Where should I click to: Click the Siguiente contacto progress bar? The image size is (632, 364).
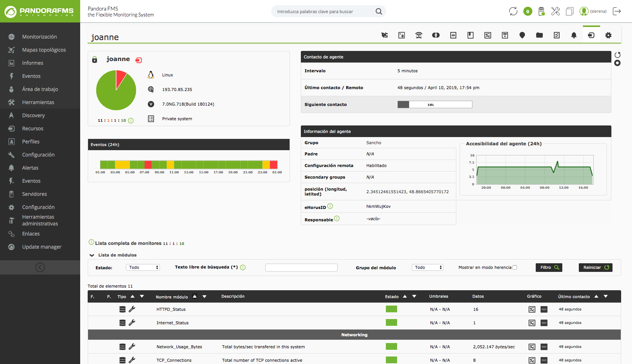tap(435, 104)
